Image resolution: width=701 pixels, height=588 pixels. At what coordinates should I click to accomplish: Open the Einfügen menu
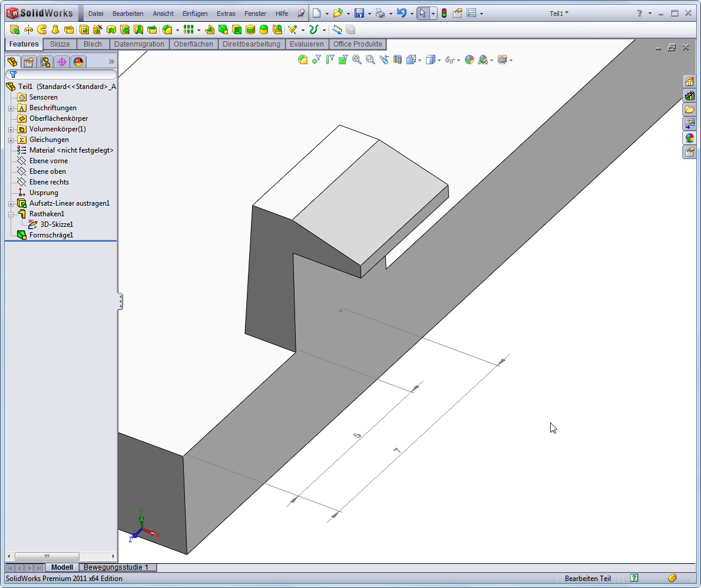194,14
